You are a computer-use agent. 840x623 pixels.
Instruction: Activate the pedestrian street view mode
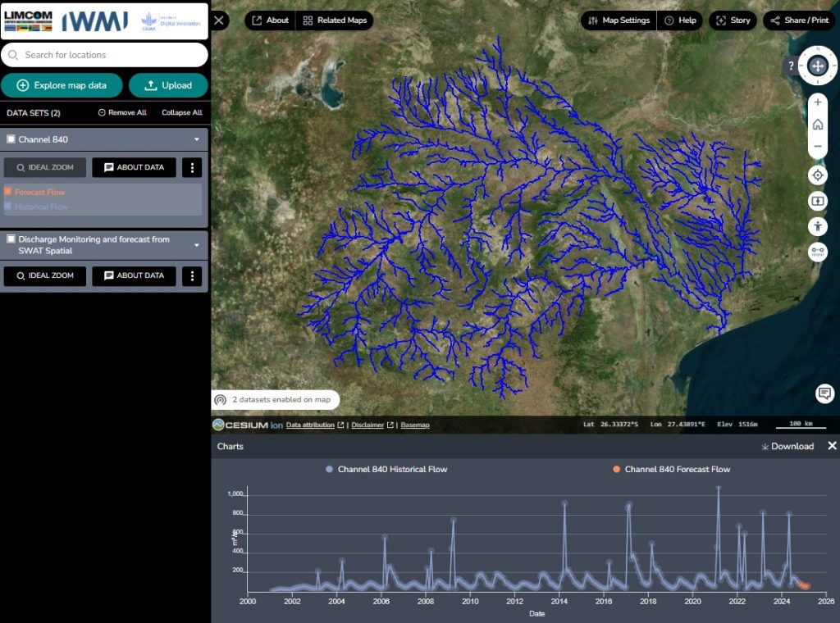817,226
